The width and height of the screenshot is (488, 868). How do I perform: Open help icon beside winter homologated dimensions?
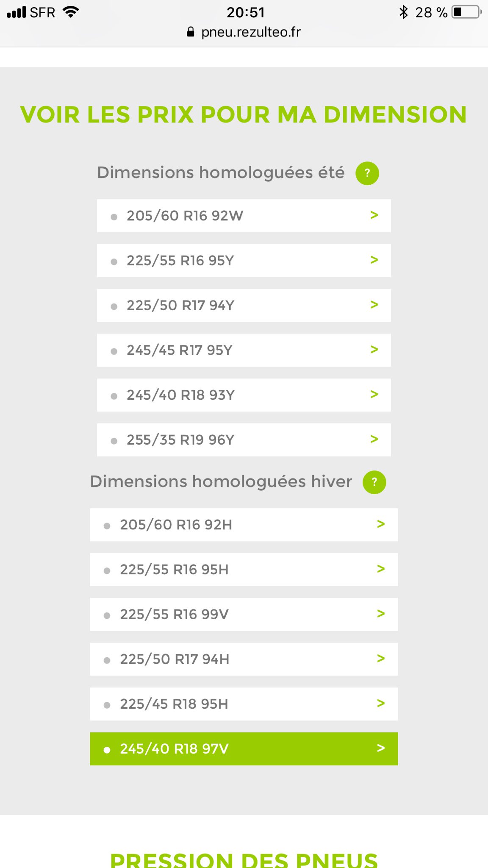tap(374, 482)
